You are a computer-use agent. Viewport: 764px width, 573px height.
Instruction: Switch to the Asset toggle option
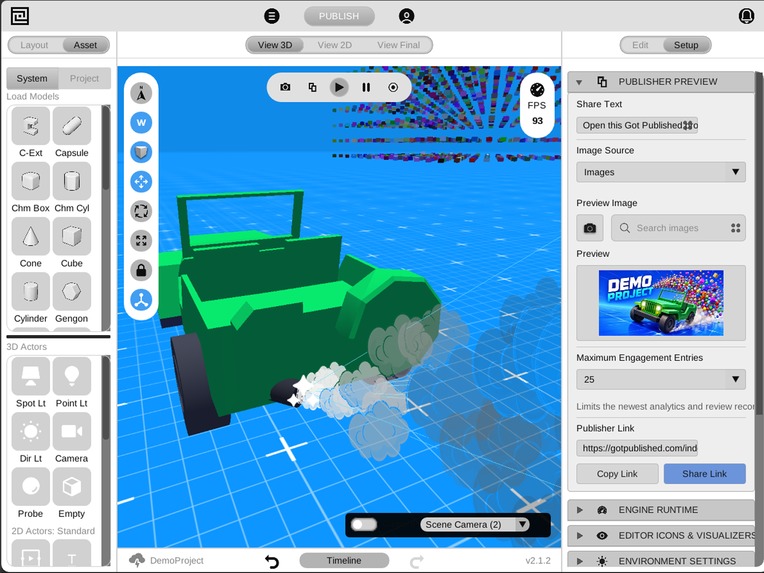click(85, 45)
